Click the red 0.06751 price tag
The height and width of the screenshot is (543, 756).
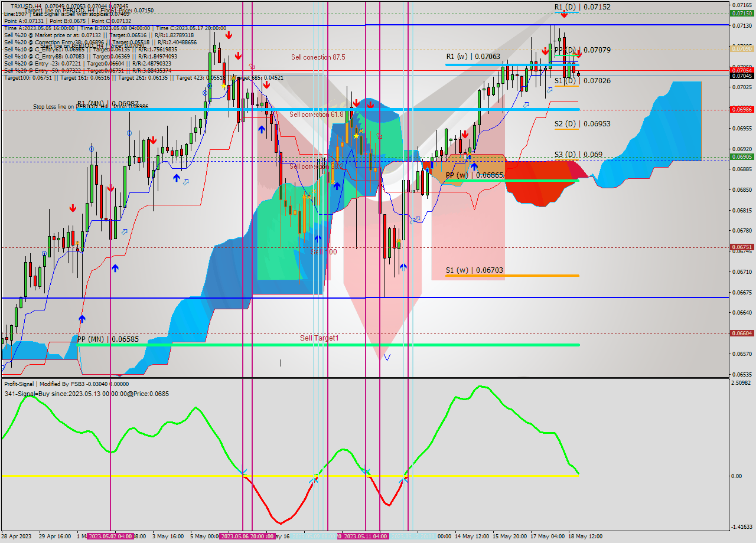741,247
